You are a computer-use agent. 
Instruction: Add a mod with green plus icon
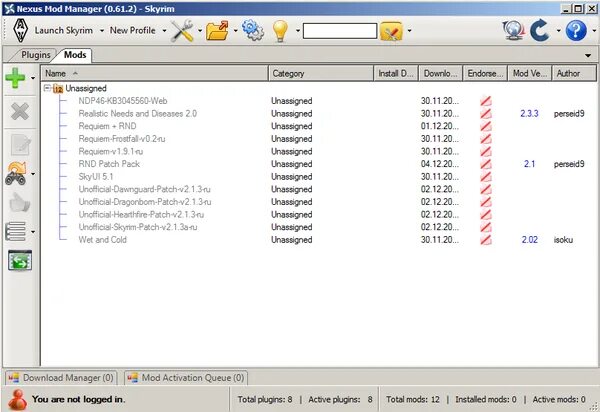pyautogui.click(x=15, y=78)
